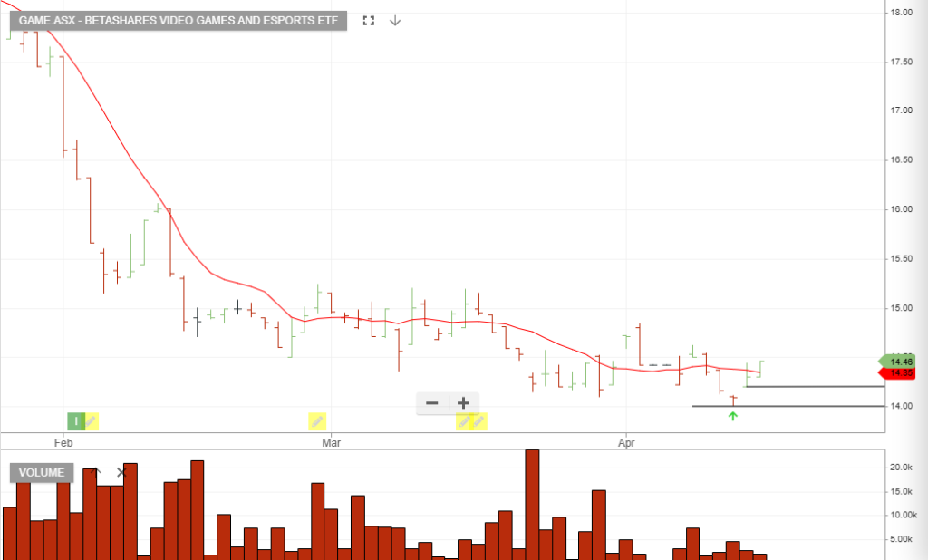Open the right pencil note below zoom buttons
928x560 pixels.
click(478, 420)
